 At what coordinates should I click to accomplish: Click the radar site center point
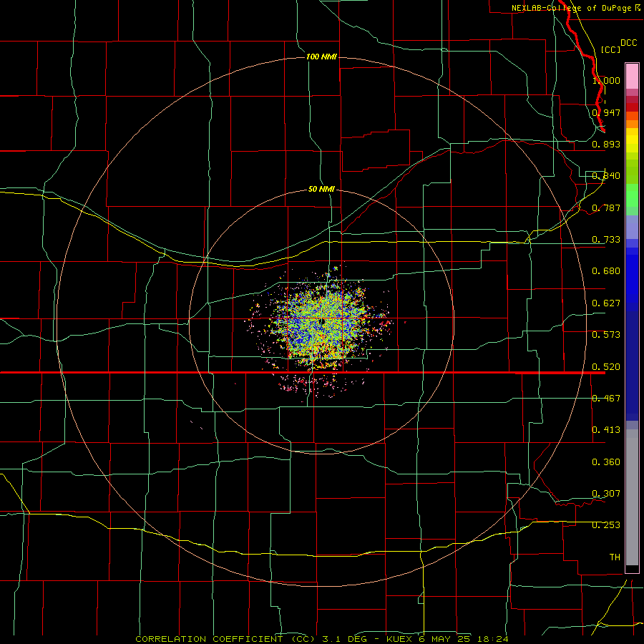(321, 321)
